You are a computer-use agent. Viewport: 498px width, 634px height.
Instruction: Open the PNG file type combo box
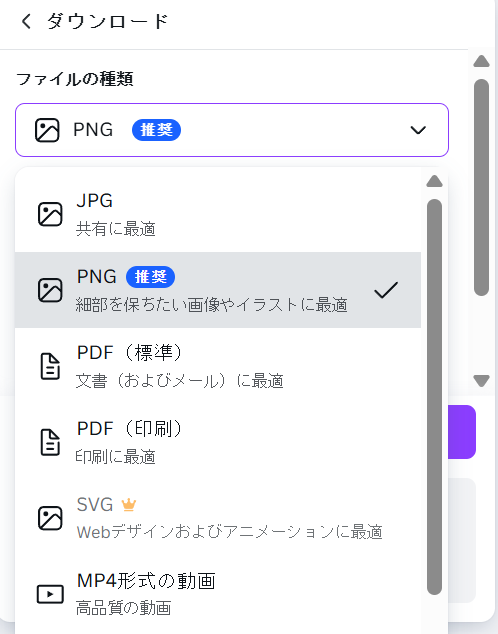pos(232,130)
